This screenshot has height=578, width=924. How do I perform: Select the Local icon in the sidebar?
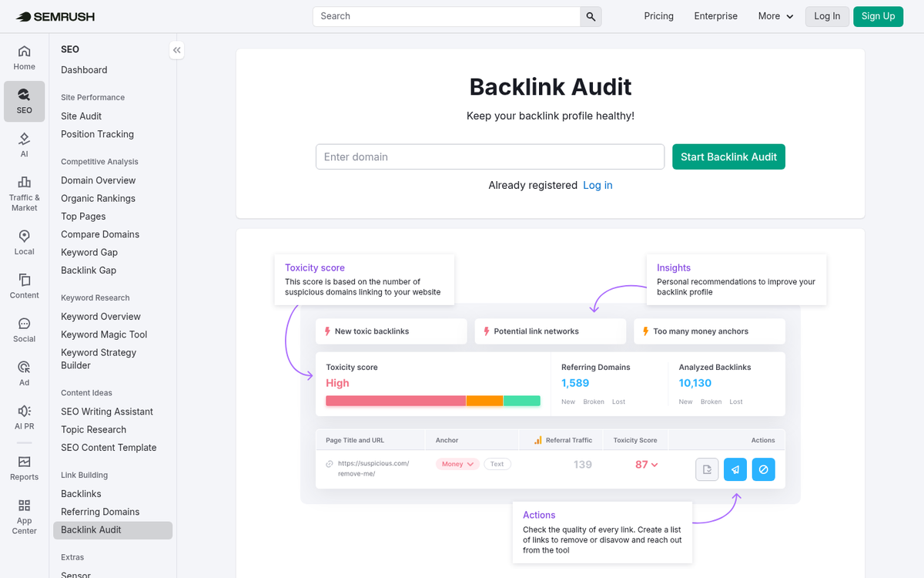click(x=24, y=240)
